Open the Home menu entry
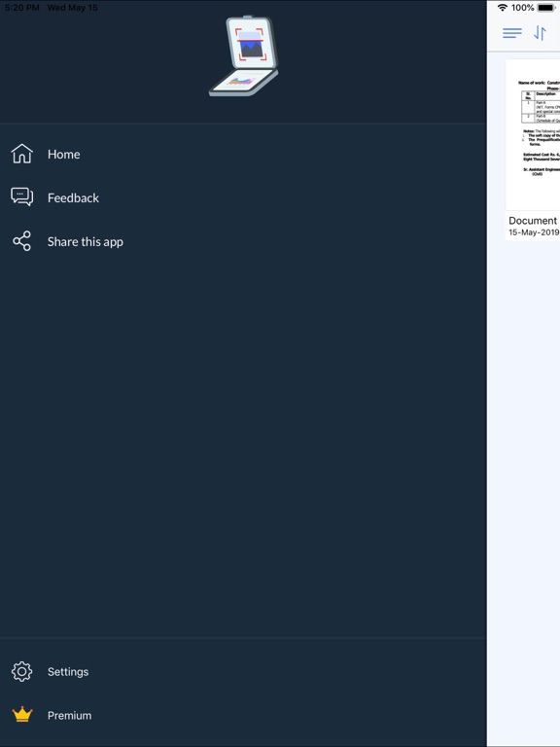The width and height of the screenshot is (560, 747). 243,154
